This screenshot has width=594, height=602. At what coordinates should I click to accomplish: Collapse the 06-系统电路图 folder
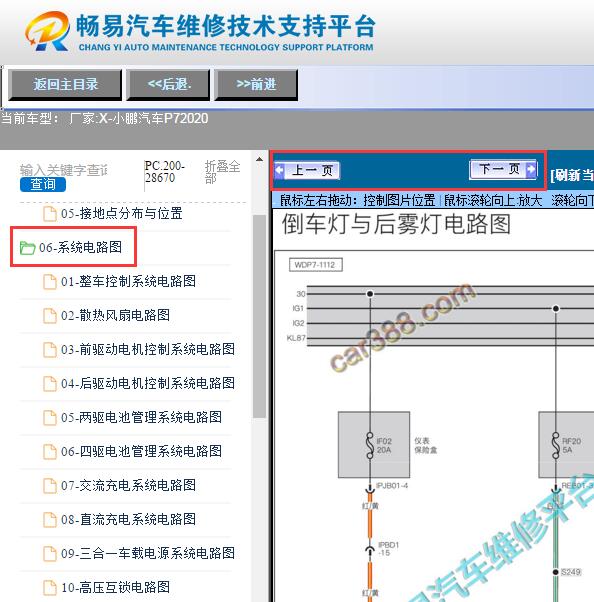pos(80,247)
